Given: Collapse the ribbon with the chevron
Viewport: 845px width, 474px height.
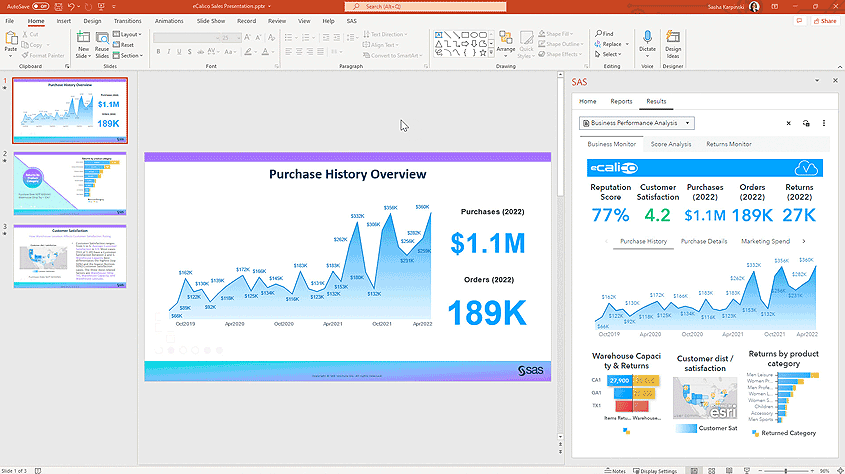Looking at the screenshot, I should tap(840, 67).
